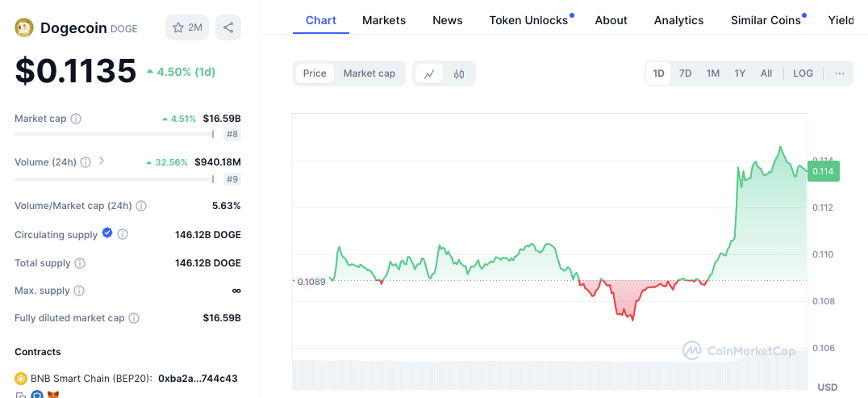868x398 pixels.
Task: Click the volume rank #9 badge
Action: [x=232, y=179]
